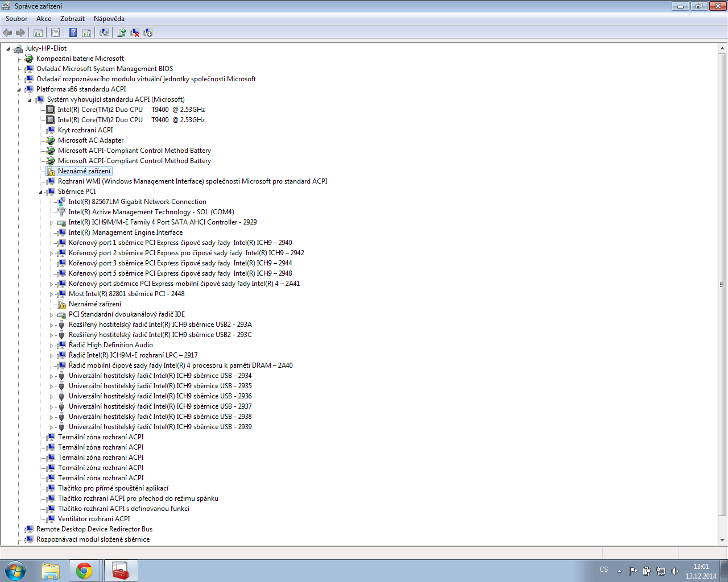This screenshot has width=728, height=582.
Task: Click the blue Help question mark icon
Action: pyautogui.click(x=73, y=33)
